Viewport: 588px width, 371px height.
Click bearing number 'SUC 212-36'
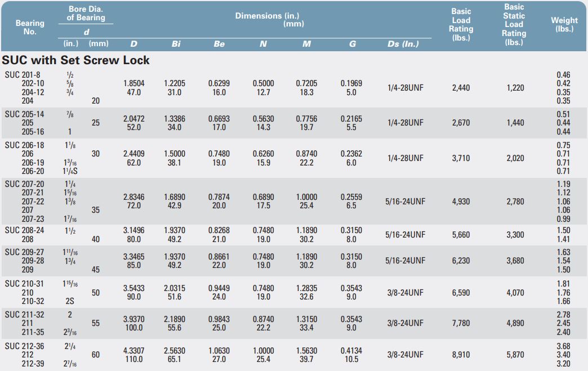point(25,346)
